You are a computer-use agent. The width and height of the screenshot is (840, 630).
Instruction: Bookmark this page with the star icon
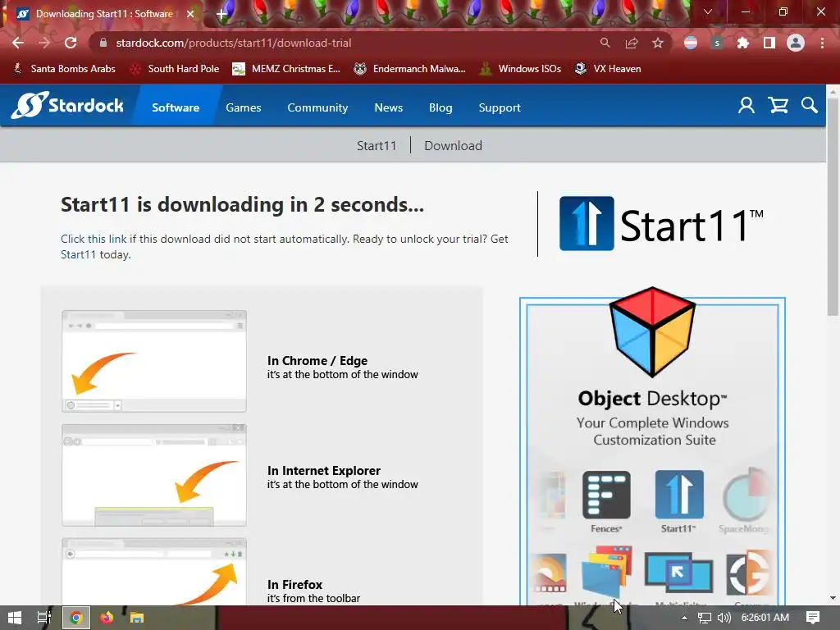pos(658,43)
